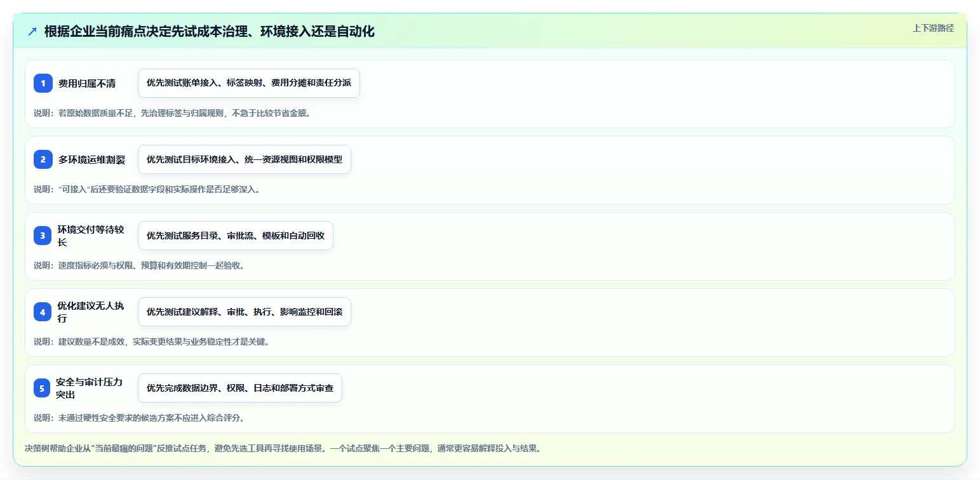Select the 优先测试服务目录、审批流 action box
The height and width of the screenshot is (480, 980).
tap(236, 236)
